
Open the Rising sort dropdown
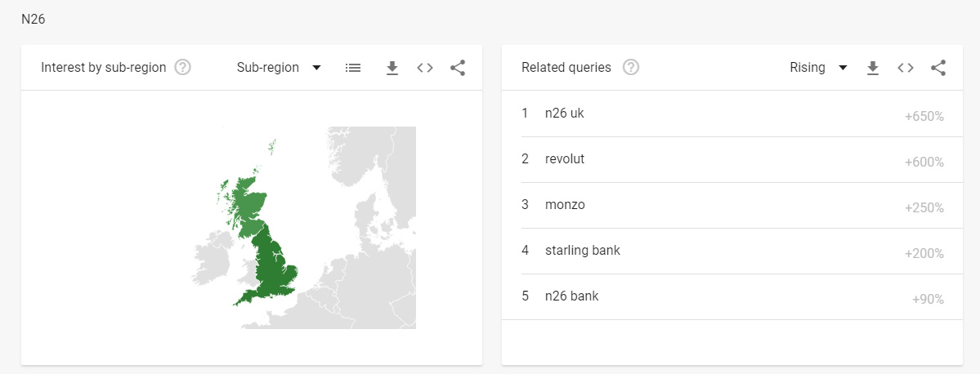click(x=818, y=68)
